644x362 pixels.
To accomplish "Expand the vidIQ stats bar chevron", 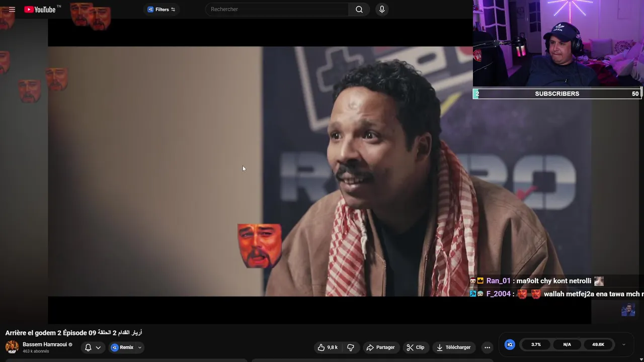I will (624, 344).
